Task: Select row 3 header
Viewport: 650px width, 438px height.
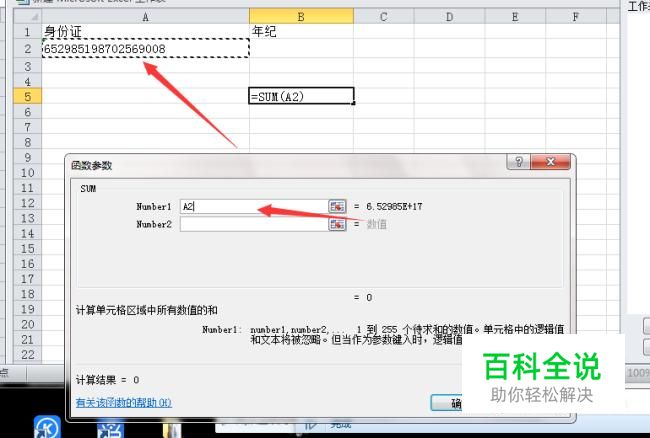Action: 27,66
